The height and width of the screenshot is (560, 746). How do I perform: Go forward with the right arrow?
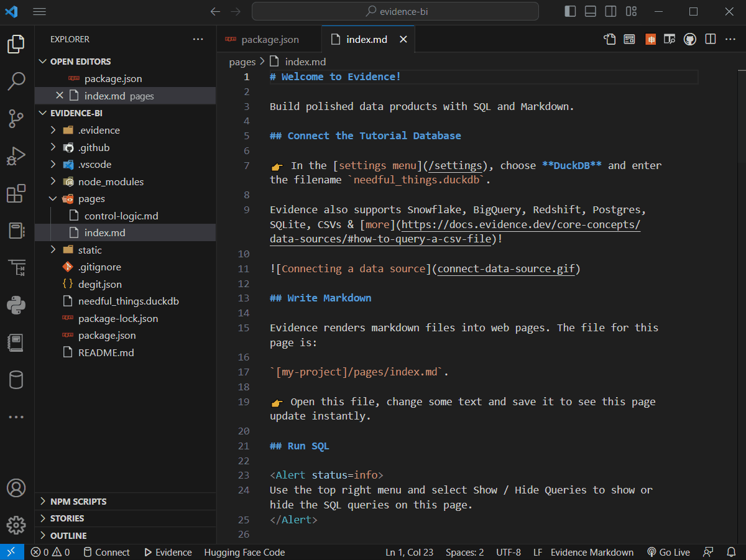click(236, 11)
